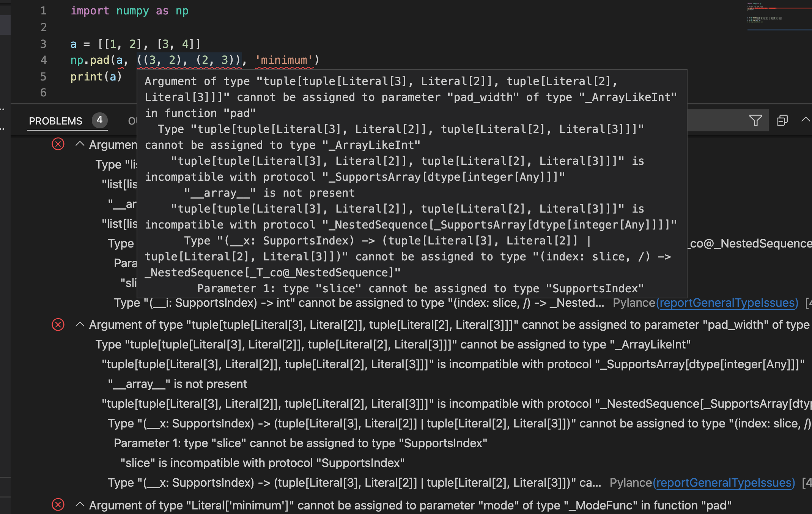Click the Problems count badge showing 4
Viewport: 812px width, 514px height.
(x=99, y=120)
